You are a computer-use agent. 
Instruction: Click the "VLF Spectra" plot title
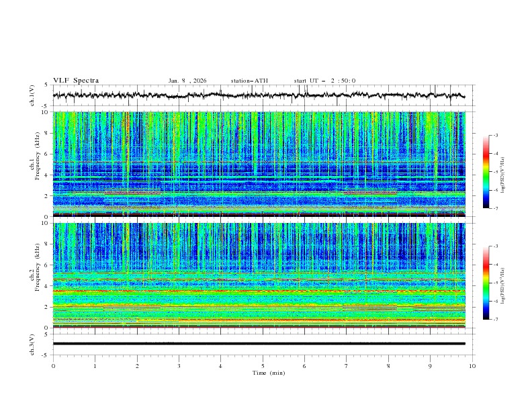[76, 81]
